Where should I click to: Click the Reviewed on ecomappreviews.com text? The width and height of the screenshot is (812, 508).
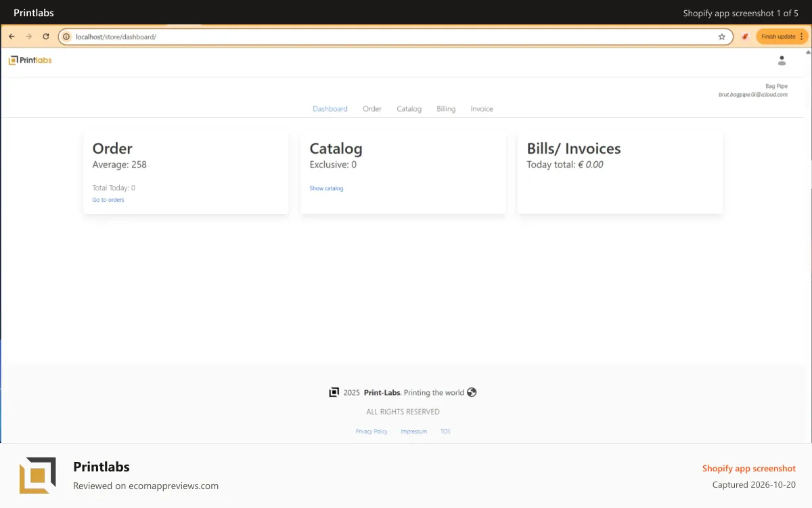[145, 486]
